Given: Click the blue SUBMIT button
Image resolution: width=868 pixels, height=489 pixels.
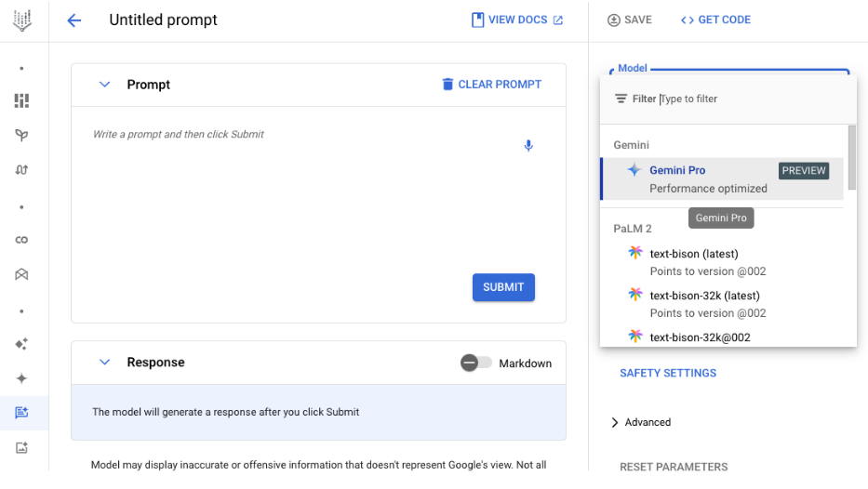Looking at the screenshot, I should [503, 287].
